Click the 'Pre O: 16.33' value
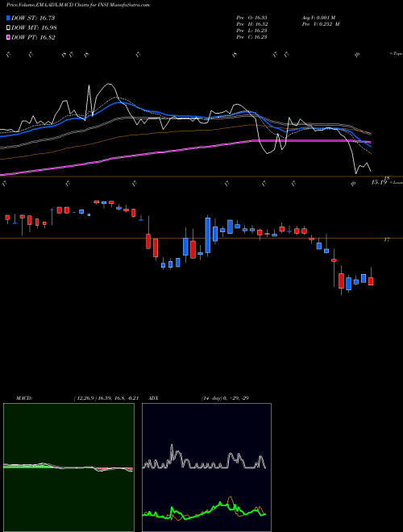The image size is (403, 532). point(251,18)
